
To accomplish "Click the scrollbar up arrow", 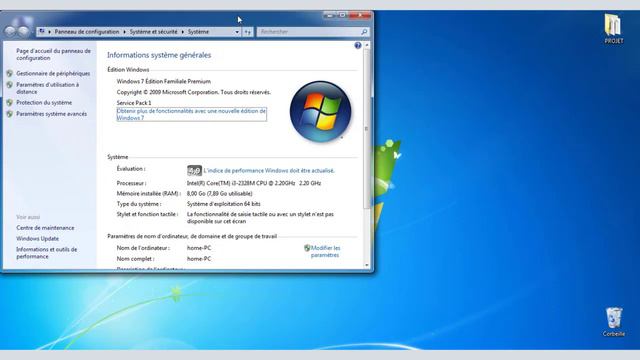I will pos(367,45).
